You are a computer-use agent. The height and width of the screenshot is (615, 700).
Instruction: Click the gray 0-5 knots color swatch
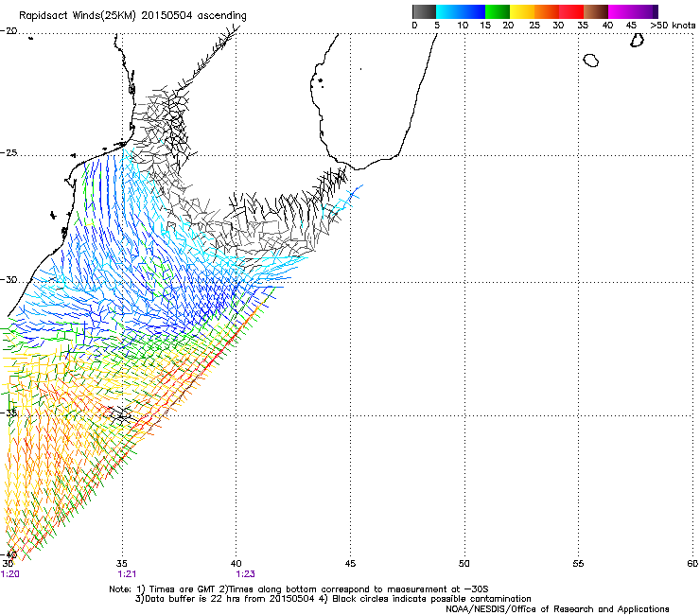(424, 11)
